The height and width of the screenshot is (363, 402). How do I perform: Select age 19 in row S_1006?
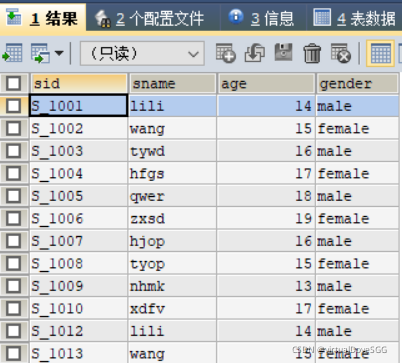(266, 218)
